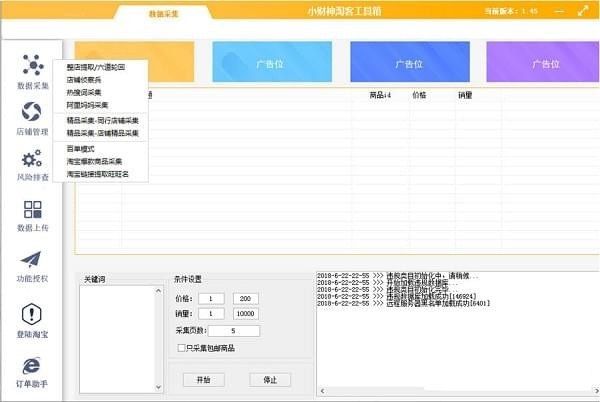Image resolution: width=600 pixels, height=402 pixels.
Task: Open the 店铺管理 sidebar icon
Action: tap(31, 112)
